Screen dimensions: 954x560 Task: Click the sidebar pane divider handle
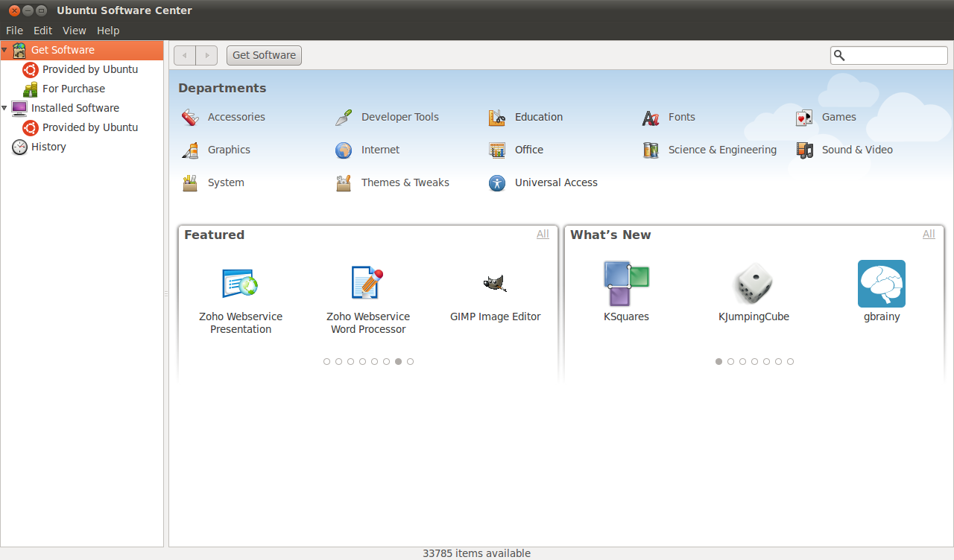[x=166, y=294]
